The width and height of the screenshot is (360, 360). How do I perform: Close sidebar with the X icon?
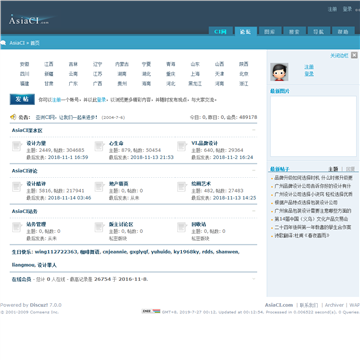[354, 55]
